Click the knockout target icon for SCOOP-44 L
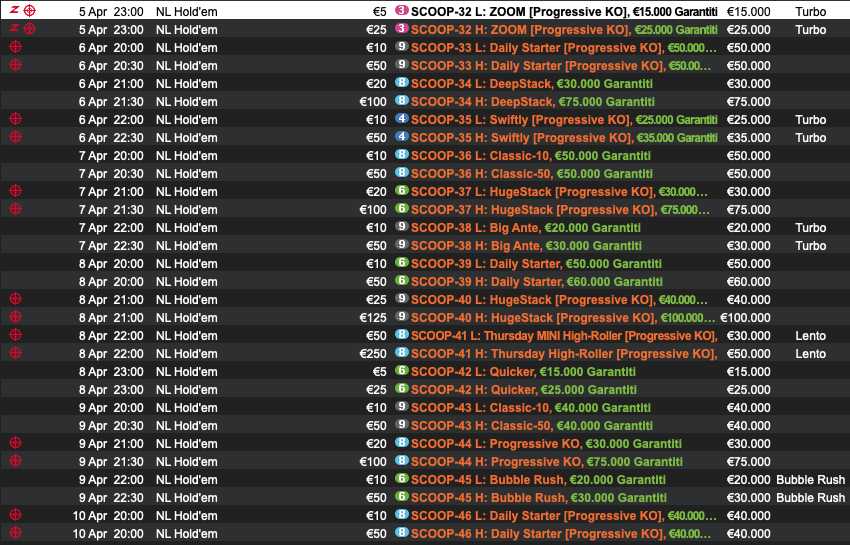850x545 pixels. tap(15, 443)
